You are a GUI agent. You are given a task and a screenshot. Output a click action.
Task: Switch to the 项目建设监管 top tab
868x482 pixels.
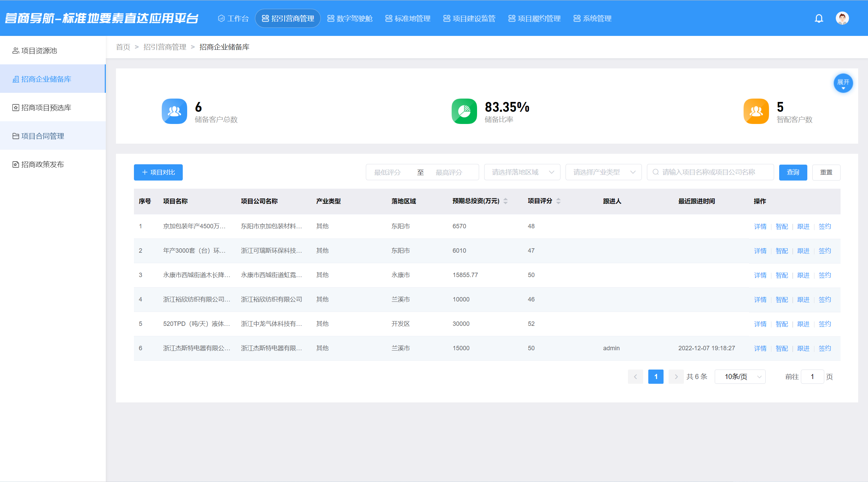pos(469,18)
